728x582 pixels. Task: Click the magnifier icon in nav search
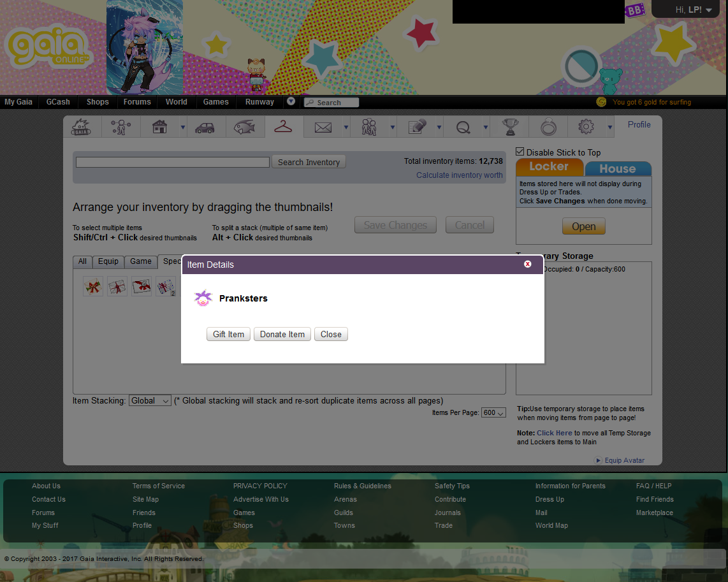coord(310,103)
